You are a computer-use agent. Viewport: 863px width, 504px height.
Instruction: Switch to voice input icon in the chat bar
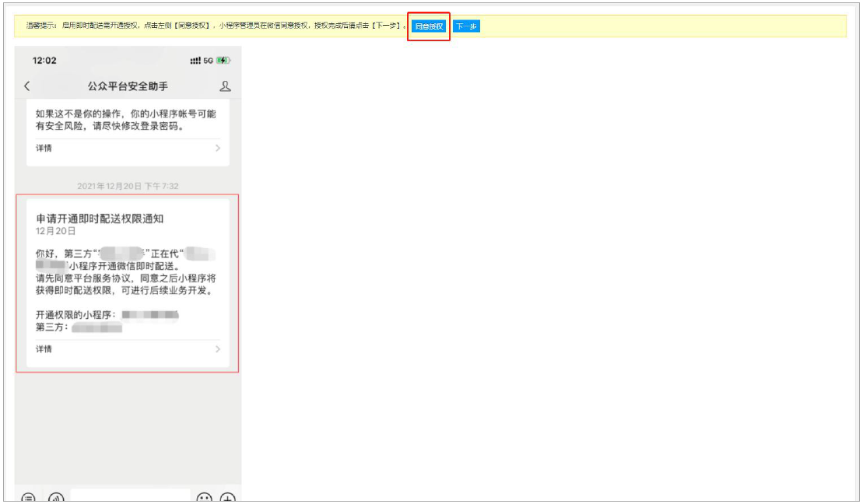(x=55, y=498)
